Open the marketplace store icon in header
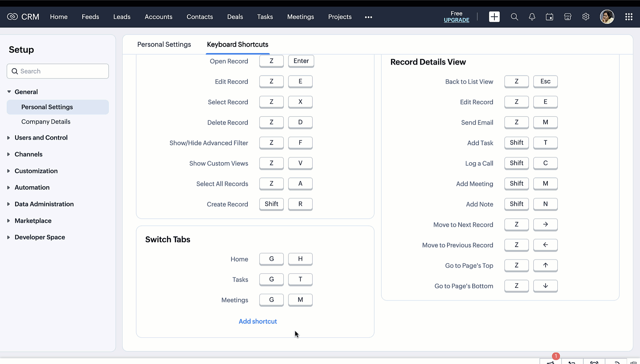 point(567,17)
